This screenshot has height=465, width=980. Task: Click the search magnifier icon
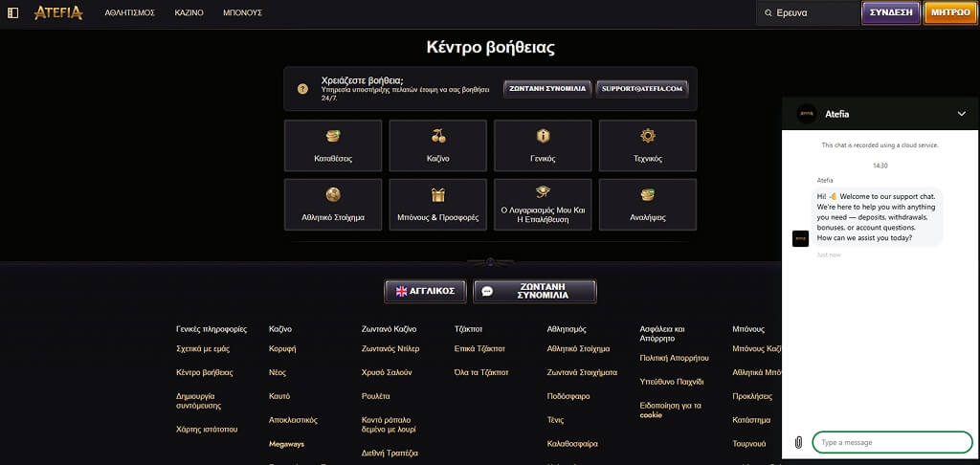768,12
